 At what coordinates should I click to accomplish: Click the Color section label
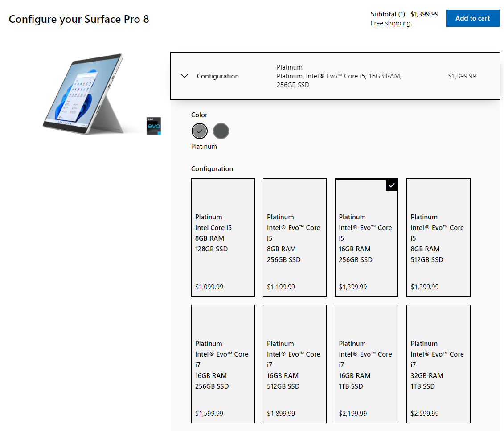[199, 115]
